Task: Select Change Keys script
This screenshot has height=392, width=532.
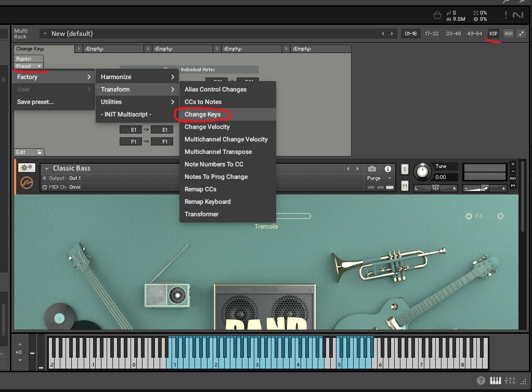Action: pos(227,114)
